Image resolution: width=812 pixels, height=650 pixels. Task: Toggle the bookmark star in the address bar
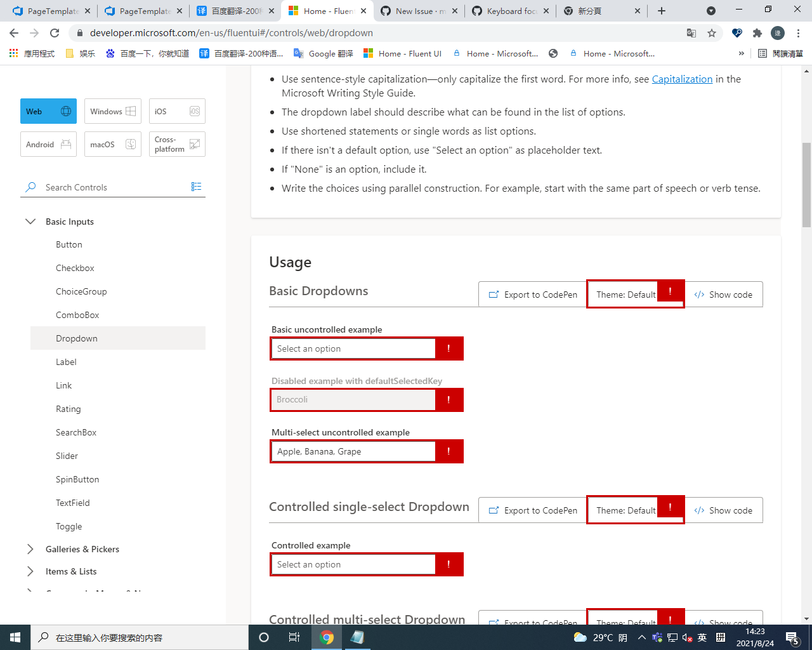(712, 32)
